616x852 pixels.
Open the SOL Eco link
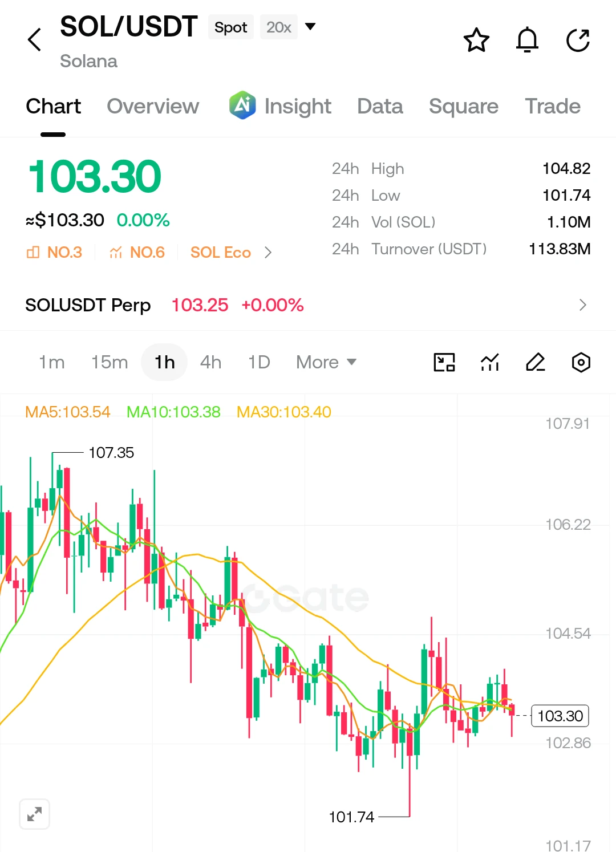221,253
